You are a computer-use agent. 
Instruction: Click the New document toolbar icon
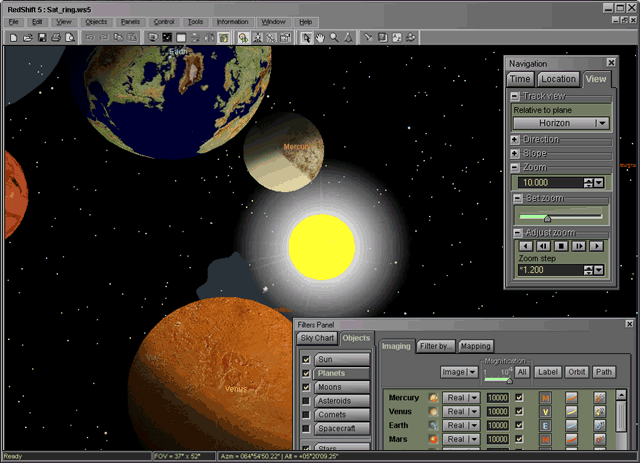[x=13, y=38]
